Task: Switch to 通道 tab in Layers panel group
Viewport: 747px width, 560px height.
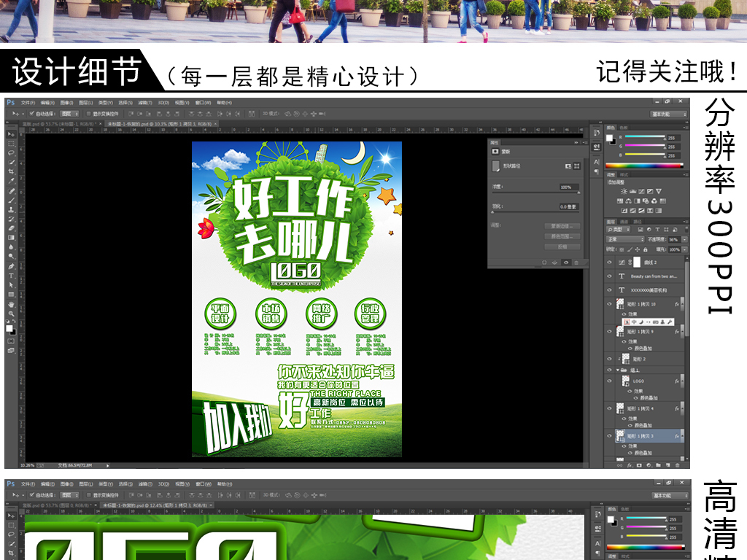Action: click(x=624, y=222)
